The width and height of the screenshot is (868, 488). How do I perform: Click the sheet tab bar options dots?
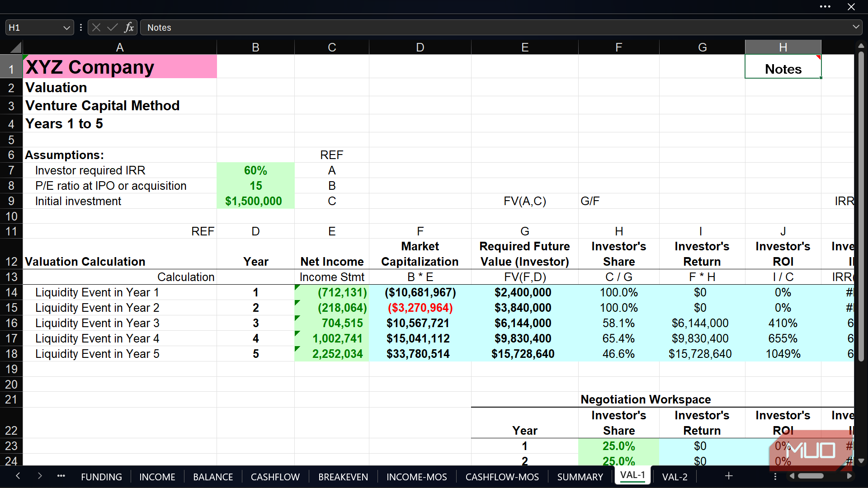click(775, 476)
